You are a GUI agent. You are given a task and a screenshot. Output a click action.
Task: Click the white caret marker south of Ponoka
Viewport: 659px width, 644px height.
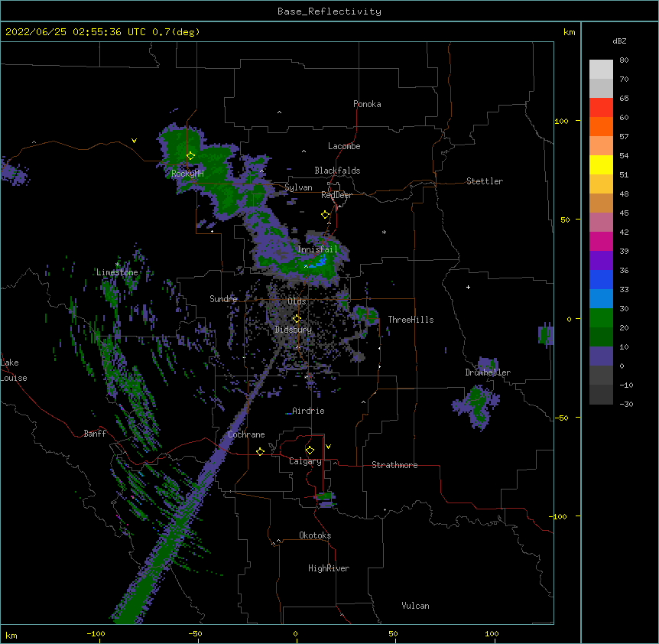point(279,112)
